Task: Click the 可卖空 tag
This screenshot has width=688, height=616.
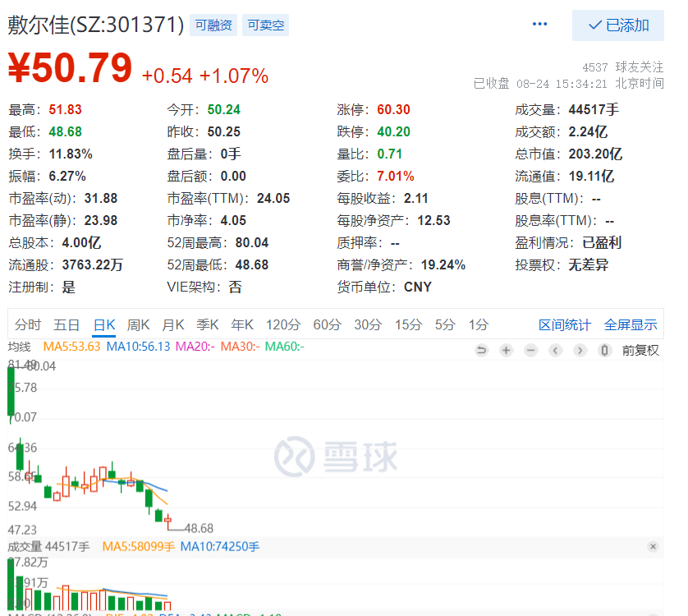Action: tap(265, 25)
